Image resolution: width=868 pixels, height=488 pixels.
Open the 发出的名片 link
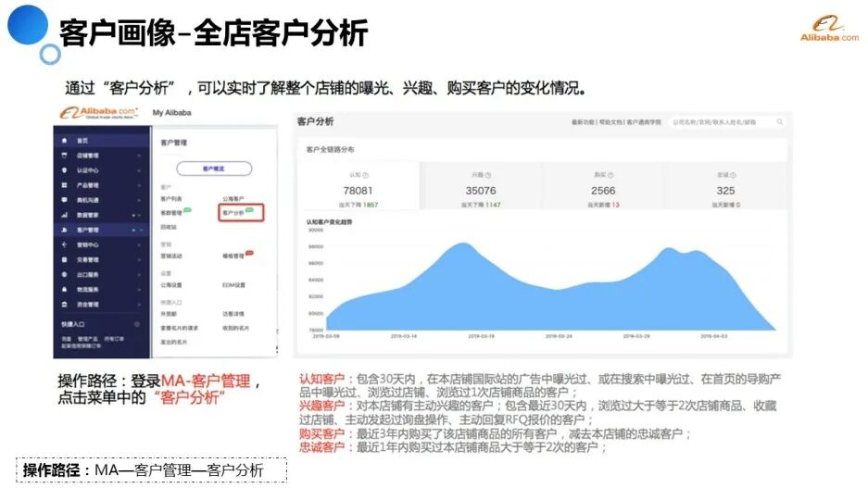[174, 343]
